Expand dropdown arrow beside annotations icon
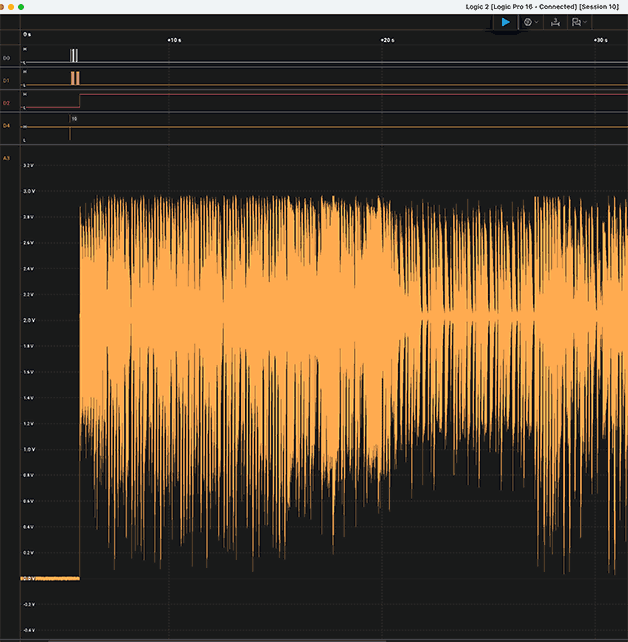The image size is (628, 642). point(585,22)
